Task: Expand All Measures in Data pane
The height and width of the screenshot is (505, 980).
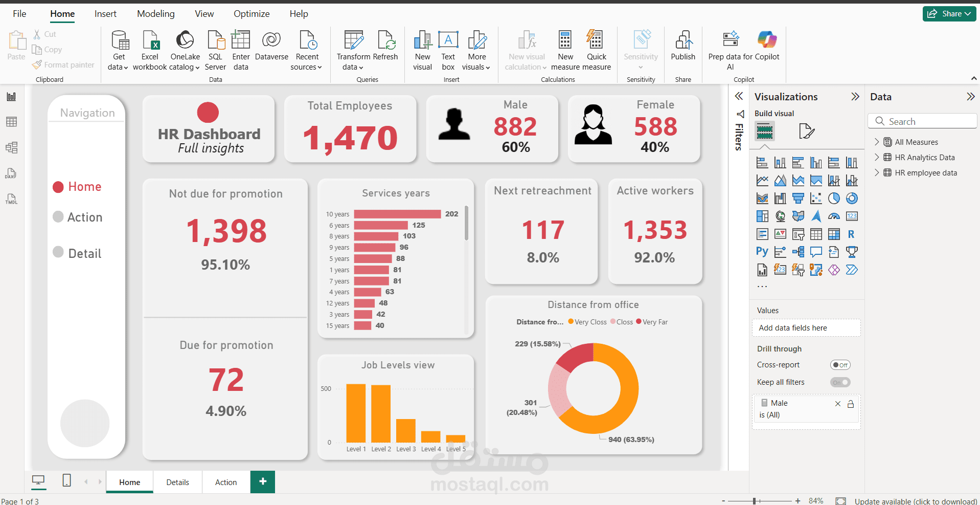Action: coord(878,142)
